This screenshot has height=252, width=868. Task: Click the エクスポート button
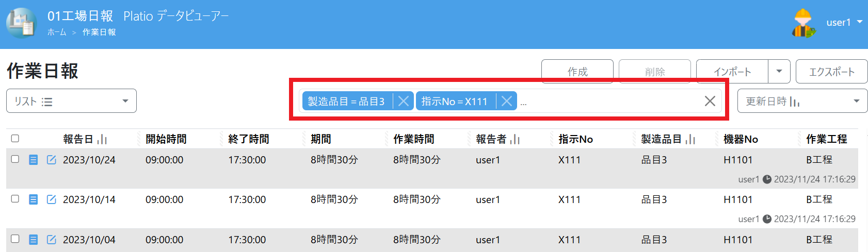pyautogui.click(x=831, y=72)
